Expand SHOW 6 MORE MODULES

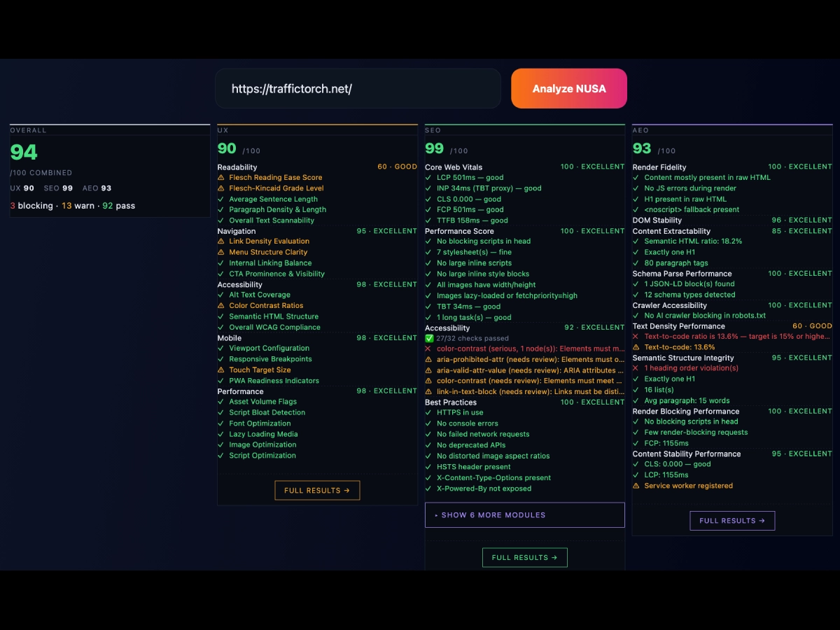click(524, 514)
